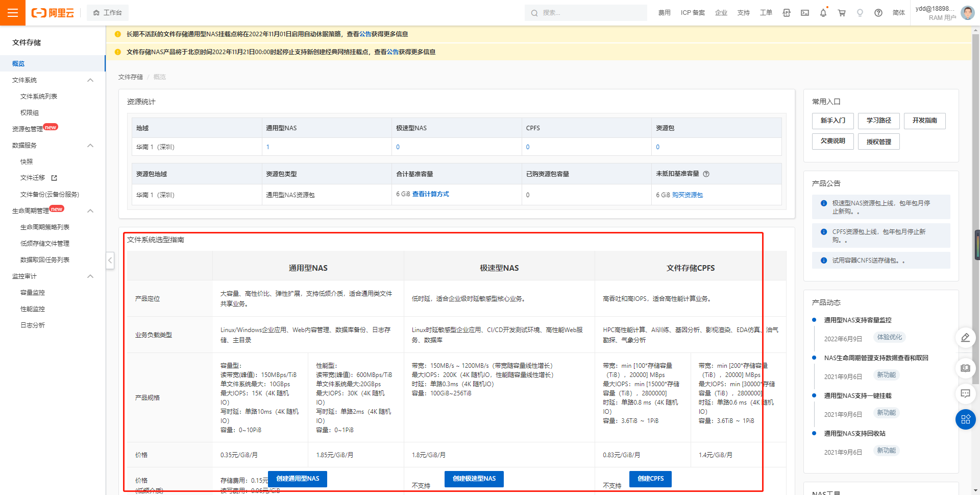Click the light bulb tips icon
This screenshot has width=980, height=495.
click(860, 13)
